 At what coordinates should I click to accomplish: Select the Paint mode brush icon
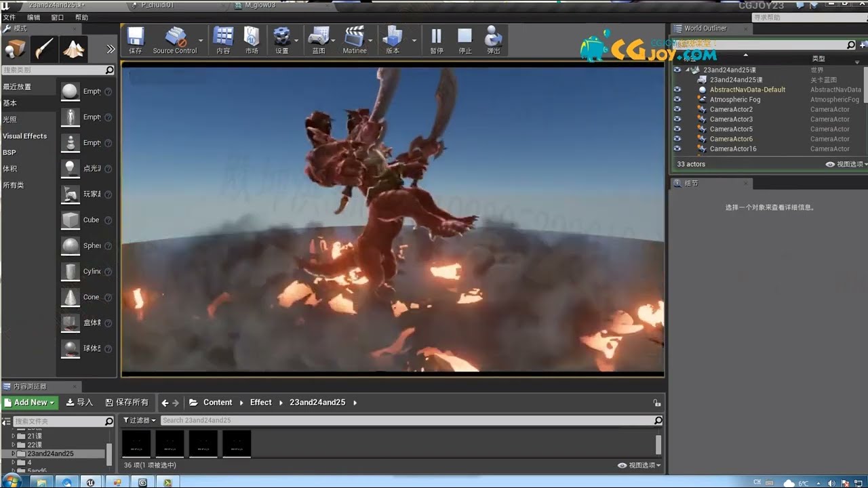point(44,49)
